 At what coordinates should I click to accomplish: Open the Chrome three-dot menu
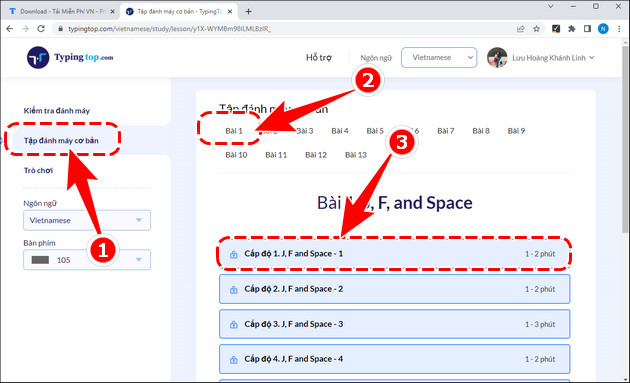pyautogui.click(x=619, y=29)
